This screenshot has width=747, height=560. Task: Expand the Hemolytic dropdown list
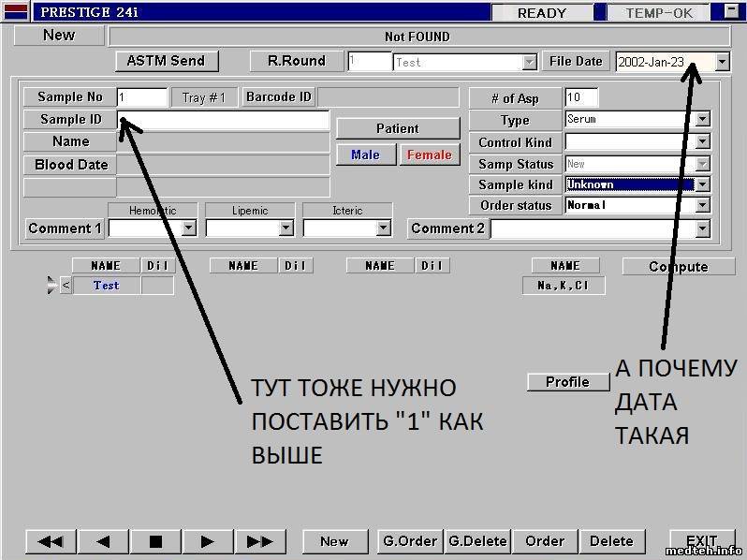(188, 228)
